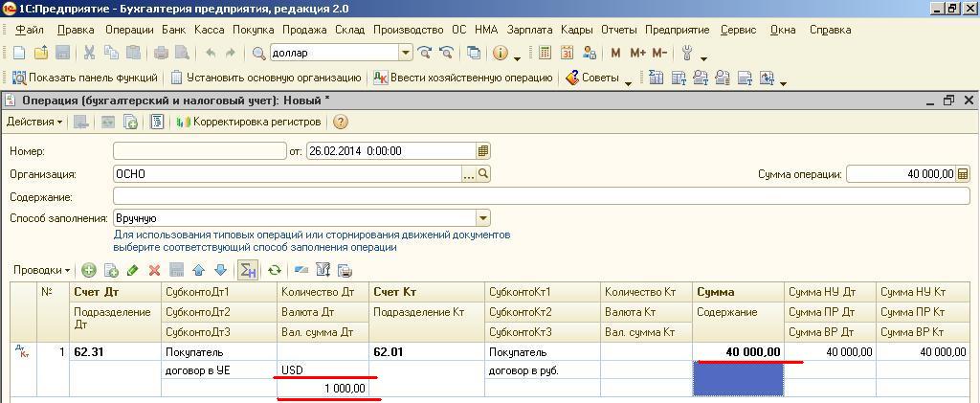The width and height of the screenshot is (980, 403).
Task: Click the Refresh postings icon
Action: pyautogui.click(x=275, y=271)
